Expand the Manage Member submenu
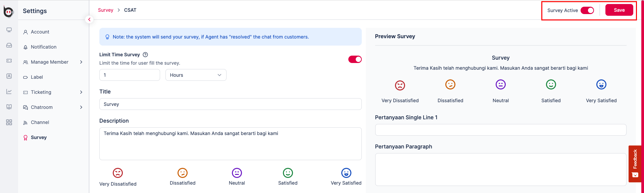The image size is (644, 193). [x=81, y=62]
